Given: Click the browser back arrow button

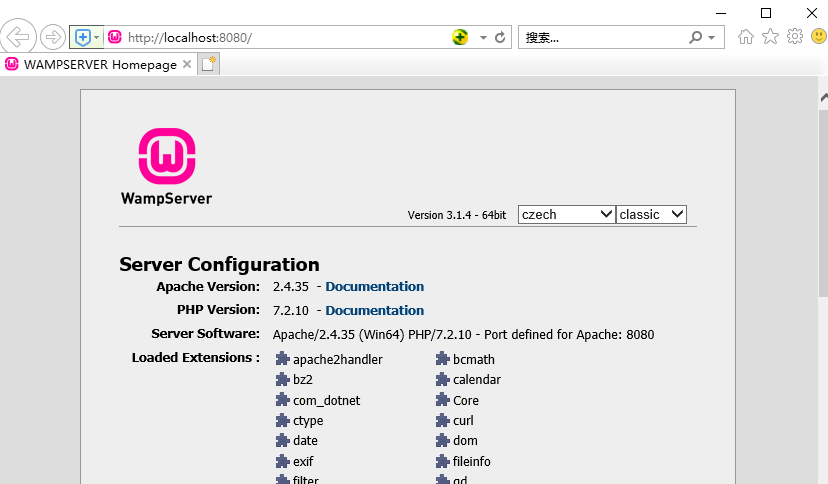Looking at the screenshot, I should pos(18,37).
